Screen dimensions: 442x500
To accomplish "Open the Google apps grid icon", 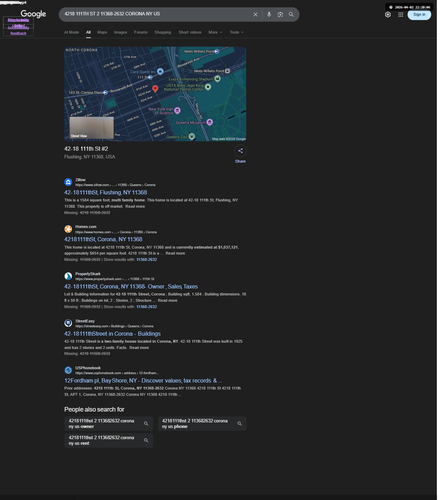I will click(401, 15).
